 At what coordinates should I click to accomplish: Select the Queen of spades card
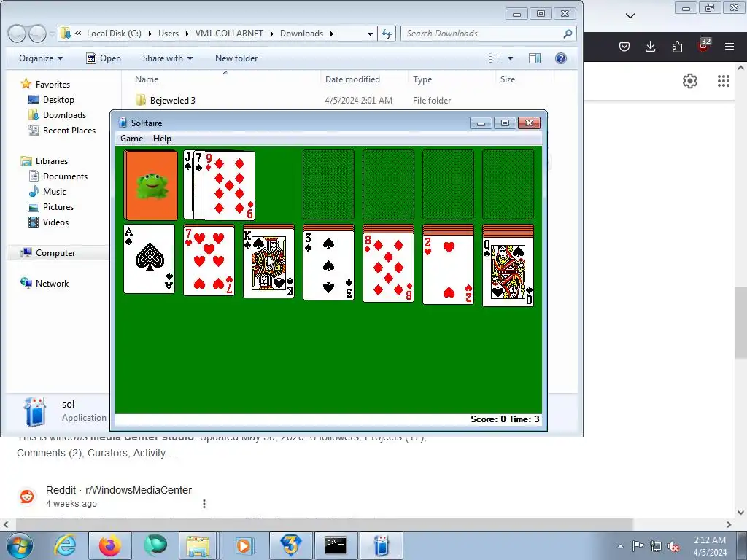pos(508,271)
